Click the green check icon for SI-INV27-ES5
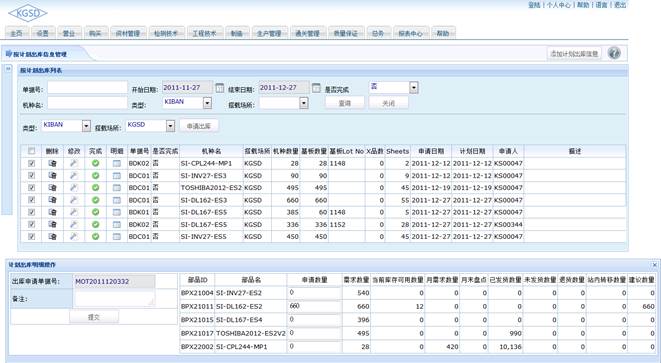 coord(96,237)
